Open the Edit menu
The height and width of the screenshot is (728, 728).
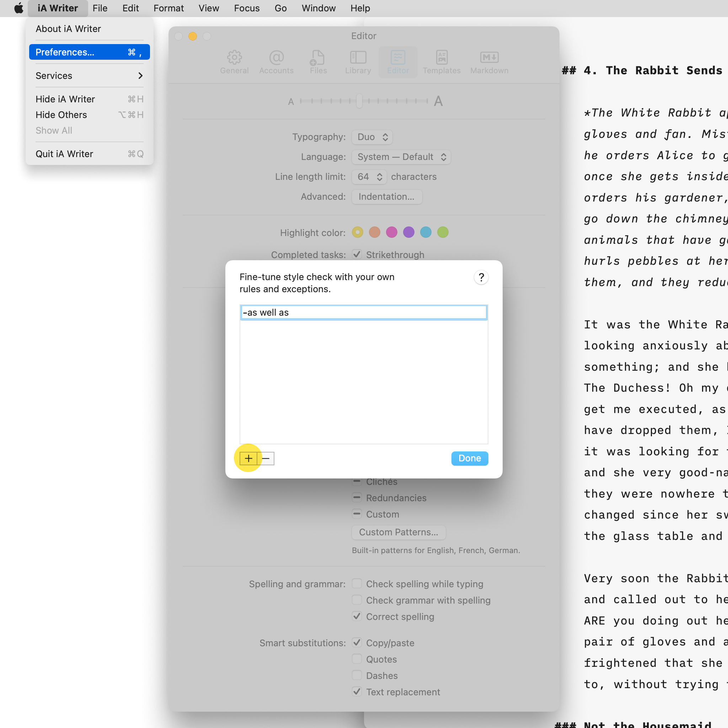[x=130, y=8]
